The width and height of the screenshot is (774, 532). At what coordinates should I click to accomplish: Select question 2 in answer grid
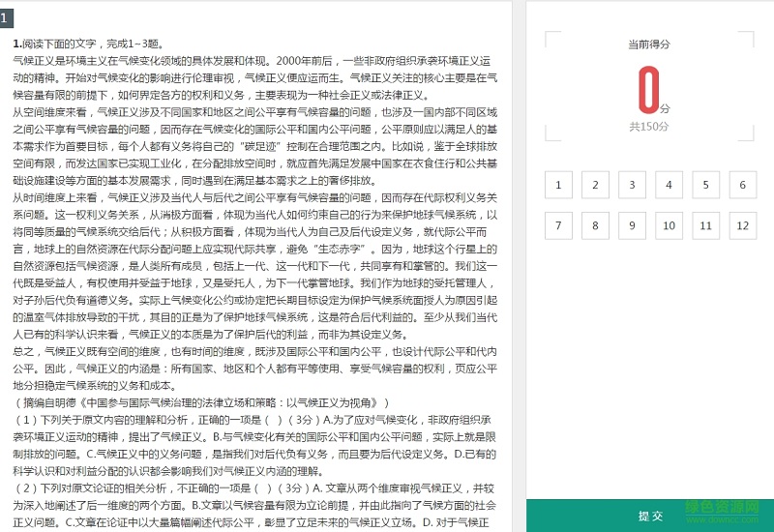[596, 185]
